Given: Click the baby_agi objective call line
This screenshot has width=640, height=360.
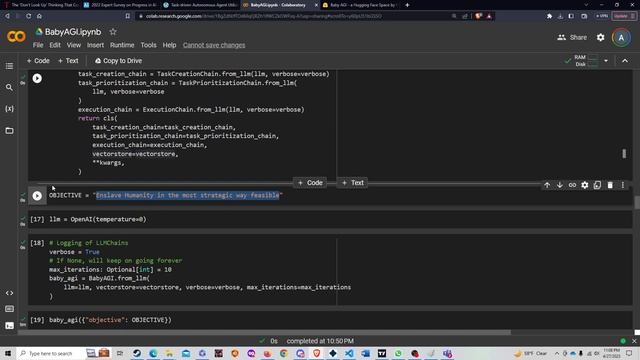Looking at the screenshot, I should tap(110, 320).
